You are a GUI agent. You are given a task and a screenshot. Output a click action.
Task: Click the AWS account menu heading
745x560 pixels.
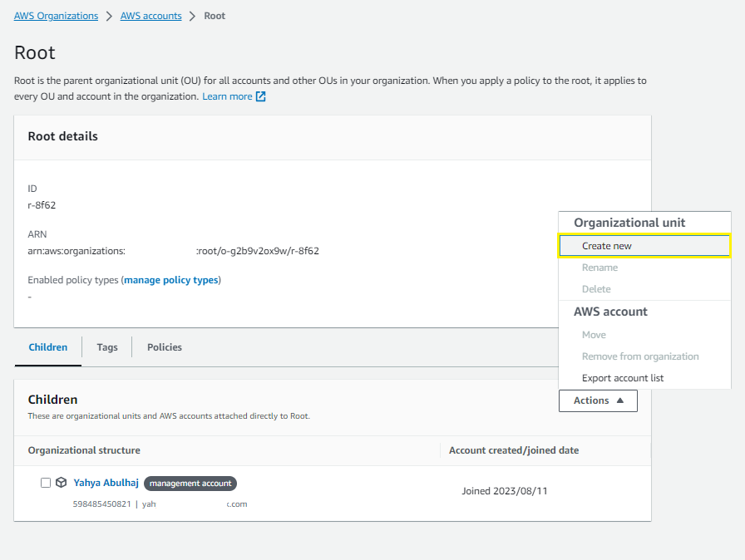(610, 312)
